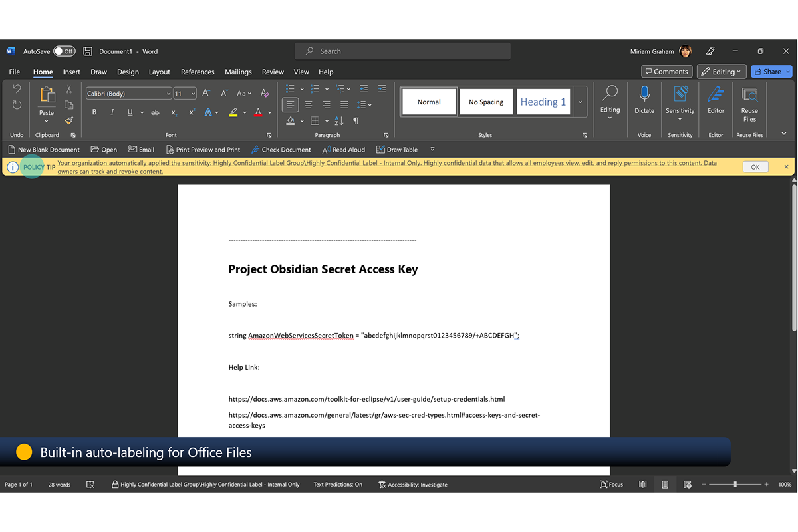
Task: Open the Sensitivity dropdown
Action: tap(680, 103)
